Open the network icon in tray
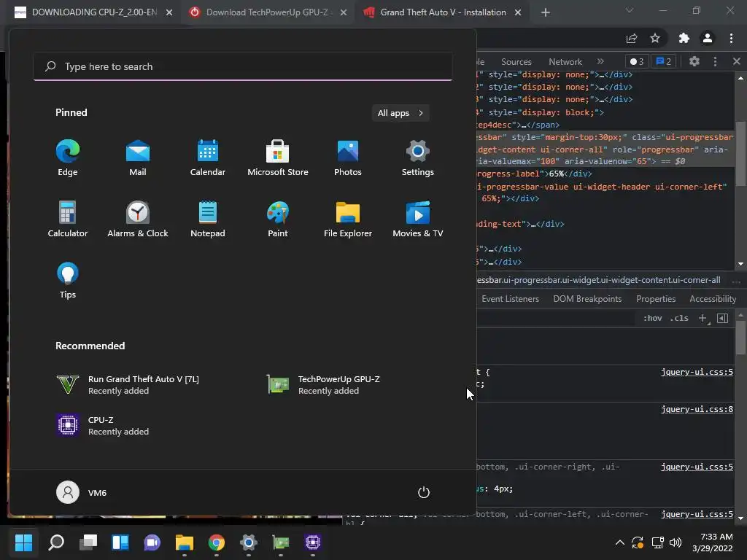The width and height of the screenshot is (747, 560). coord(657,542)
